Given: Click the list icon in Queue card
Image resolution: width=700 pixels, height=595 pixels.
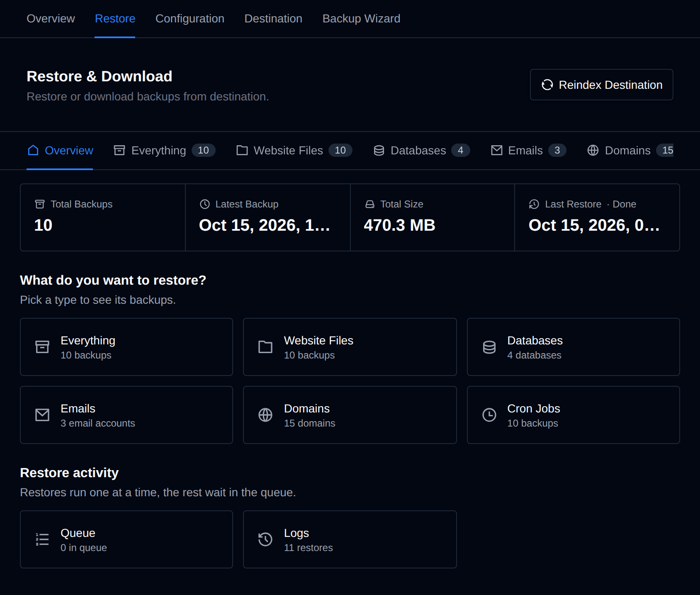Looking at the screenshot, I should tap(42, 539).
